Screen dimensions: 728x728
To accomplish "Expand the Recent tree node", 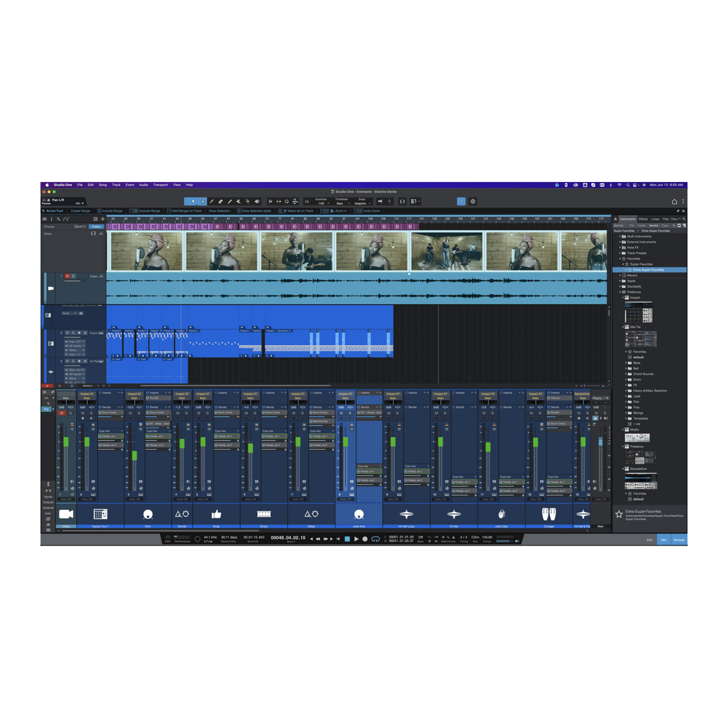I will pyautogui.click(x=620, y=275).
